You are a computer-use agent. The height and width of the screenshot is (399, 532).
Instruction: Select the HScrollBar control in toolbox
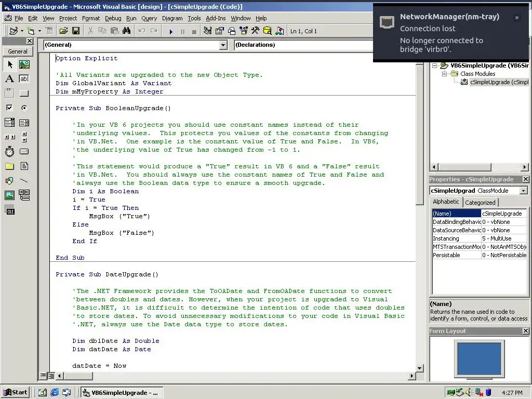tap(10, 137)
